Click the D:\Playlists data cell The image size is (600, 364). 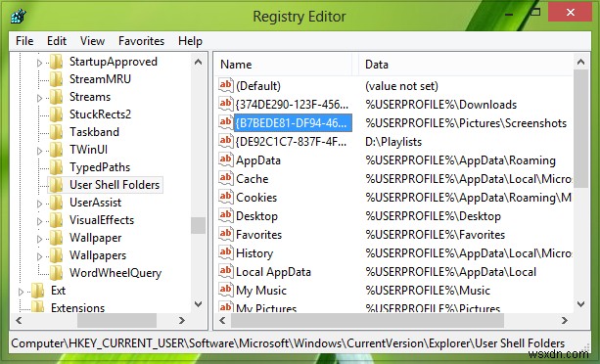[x=393, y=142]
